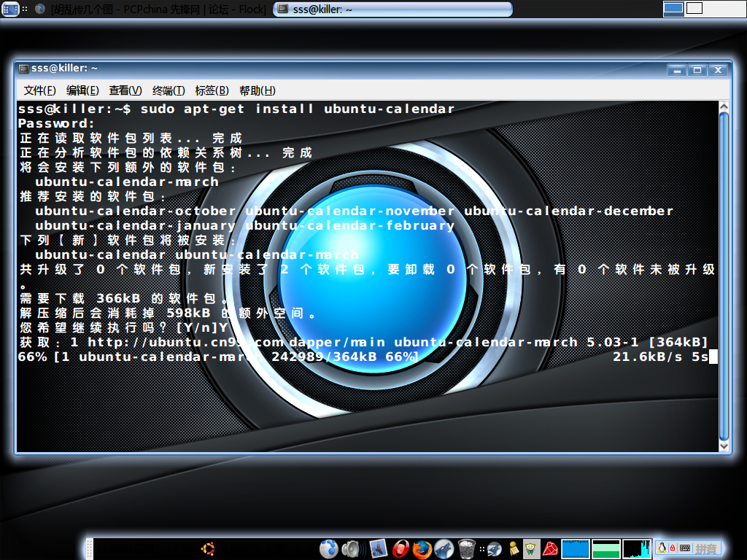
Task: Click the small shark icon in dock
Action: tap(495, 549)
